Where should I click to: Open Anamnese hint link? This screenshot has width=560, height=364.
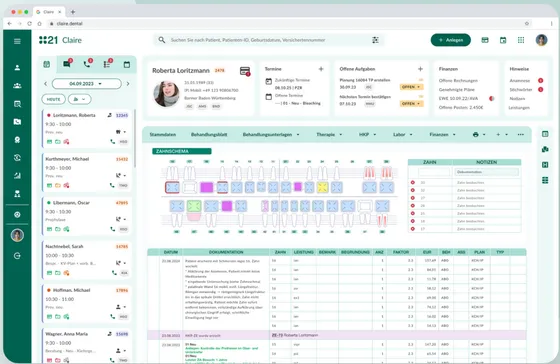(520, 81)
